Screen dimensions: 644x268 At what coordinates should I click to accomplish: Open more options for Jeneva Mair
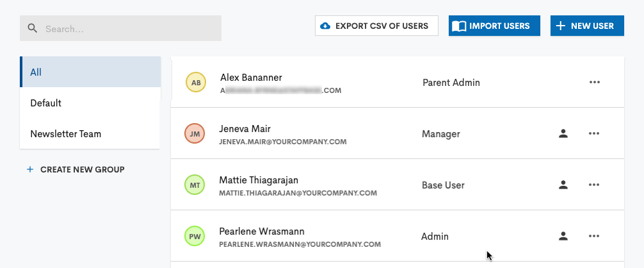pos(594,133)
